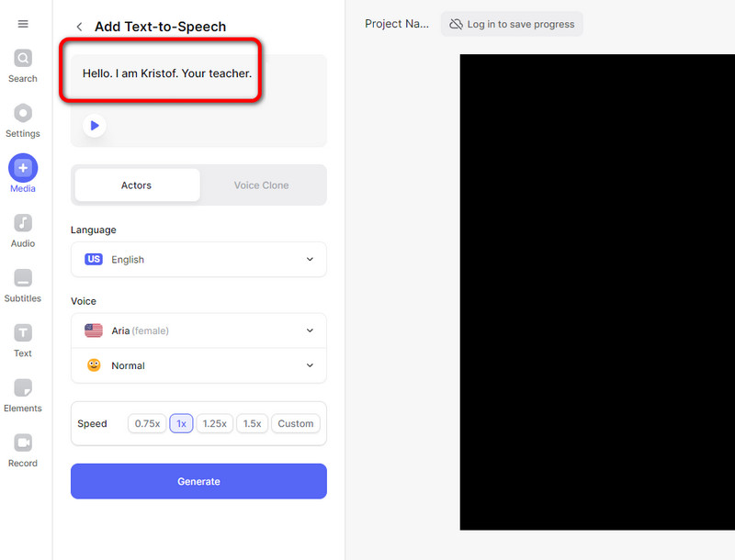Viewport: 735px width, 560px height.
Task: Click Log in to save progress
Action: (512, 24)
